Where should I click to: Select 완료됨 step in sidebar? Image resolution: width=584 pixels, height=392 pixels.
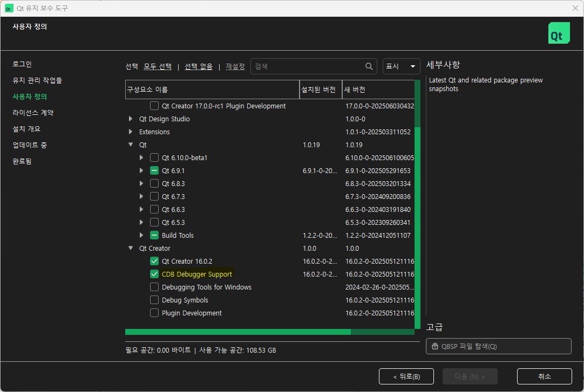coord(22,161)
